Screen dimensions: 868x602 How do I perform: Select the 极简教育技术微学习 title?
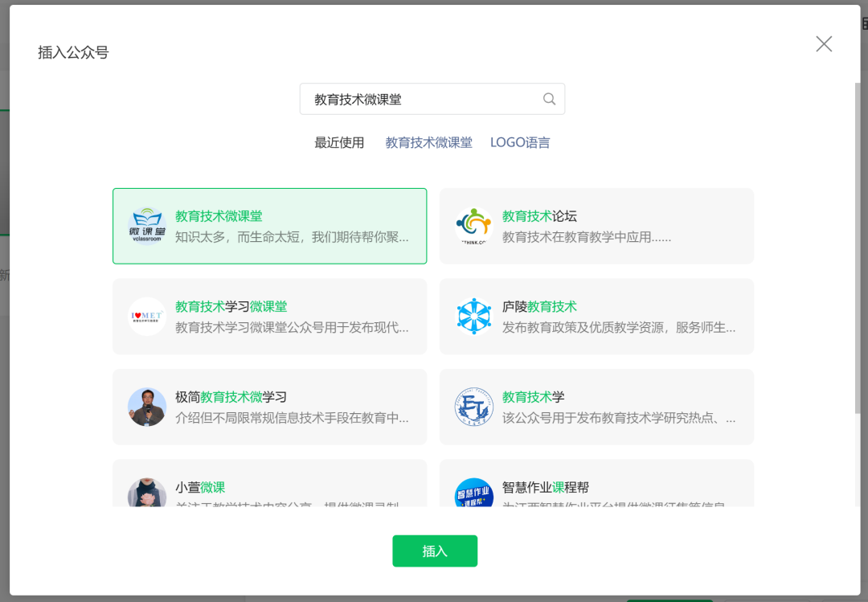pyautogui.click(x=231, y=397)
